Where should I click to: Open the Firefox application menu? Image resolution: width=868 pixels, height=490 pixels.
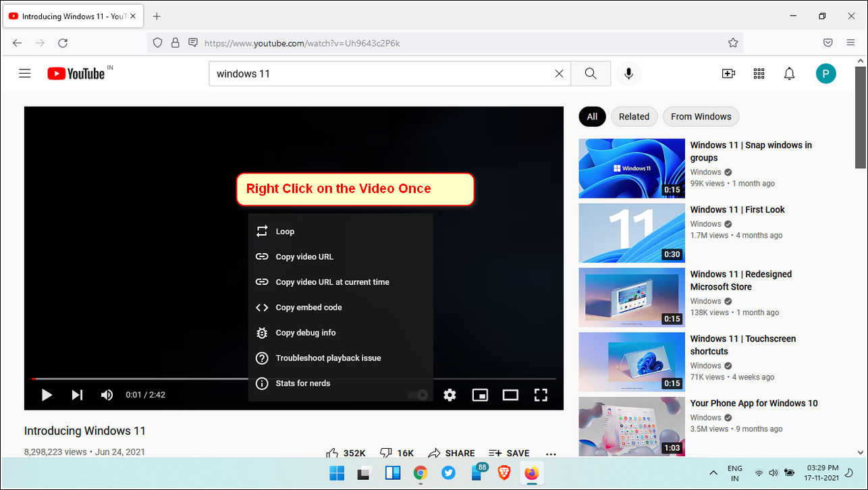[850, 43]
